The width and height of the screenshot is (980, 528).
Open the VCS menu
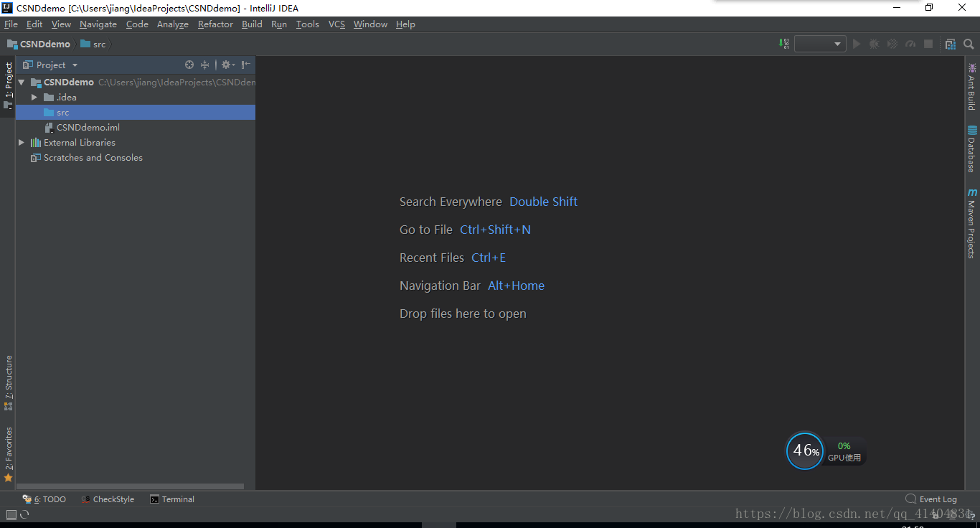point(336,24)
